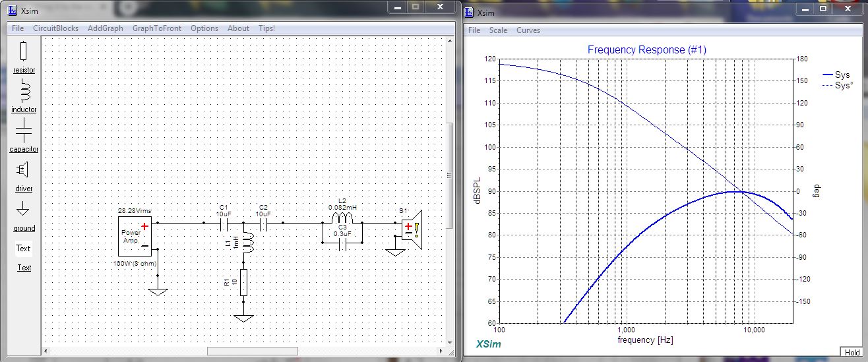The width and height of the screenshot is (868, 362).
Task: Click ground symbol beneath the S1 driver
Action: tap(395, 252)
